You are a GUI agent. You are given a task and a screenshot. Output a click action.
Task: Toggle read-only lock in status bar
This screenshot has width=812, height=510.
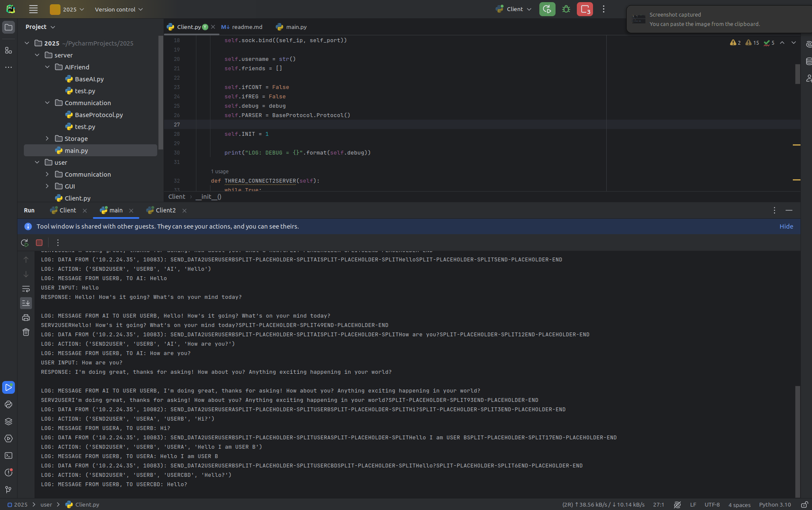(804, 504)
